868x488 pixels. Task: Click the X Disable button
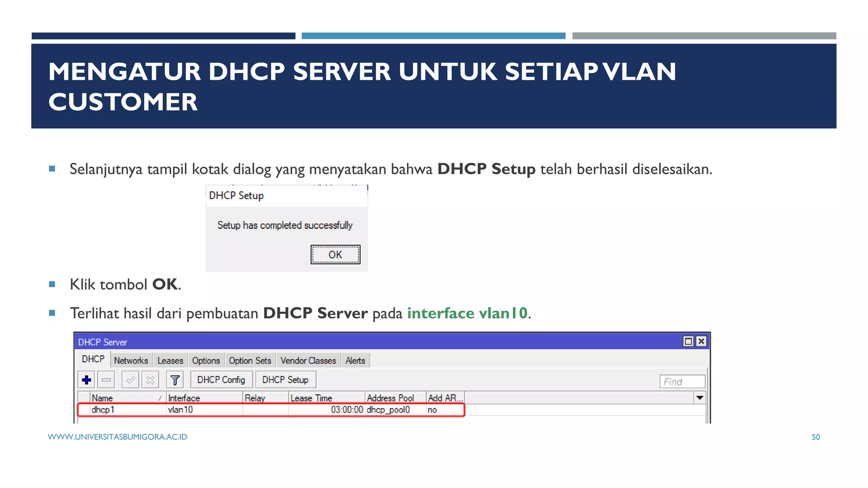(150, 380)
